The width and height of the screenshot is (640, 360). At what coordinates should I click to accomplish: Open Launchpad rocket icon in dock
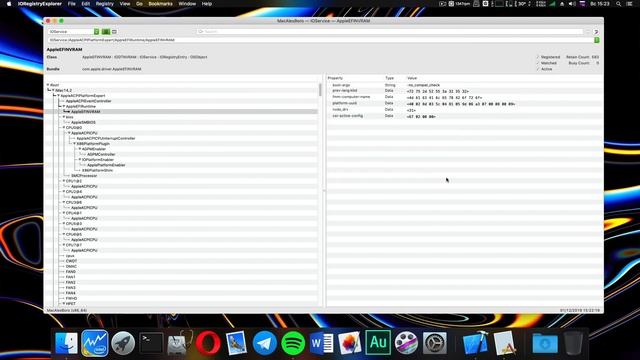coord(123,343)
